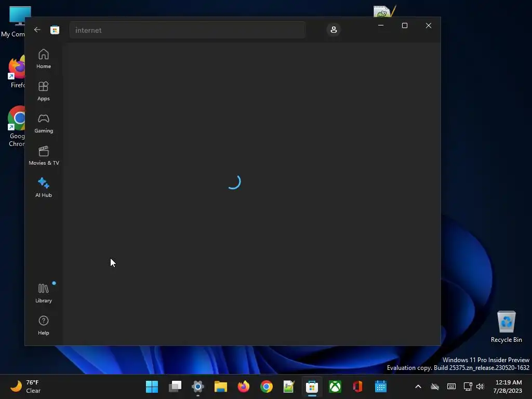Image resolution: width=532 pixels, height=399 pixels.
Task: Select the Recycle Bin desktop icon
Action: (x=506, y=327)
